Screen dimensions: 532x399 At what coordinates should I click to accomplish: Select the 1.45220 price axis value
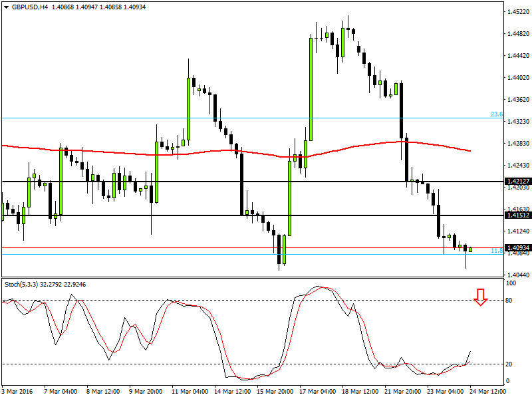click(x=518, y=12)
